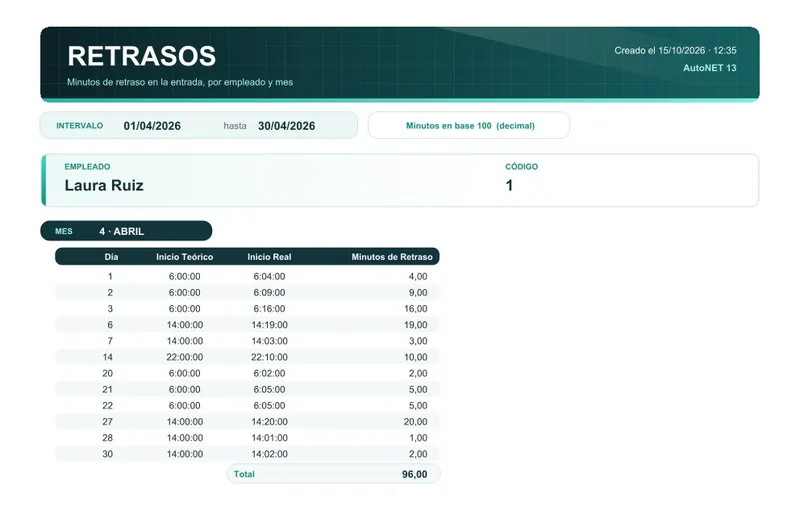This screenshot has height=515, width=800.
Task: Click the month header '4 · ABRIL'
Action: (121, 231)
